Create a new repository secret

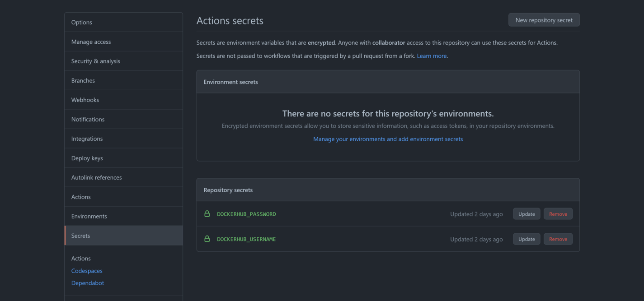coord(544,19)
